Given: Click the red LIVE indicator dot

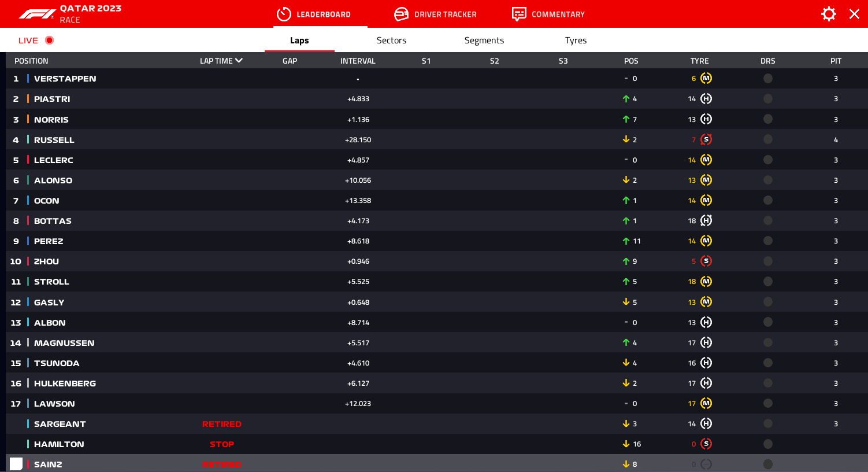Looking at the screenshot, I should click(x=50, y=40).
